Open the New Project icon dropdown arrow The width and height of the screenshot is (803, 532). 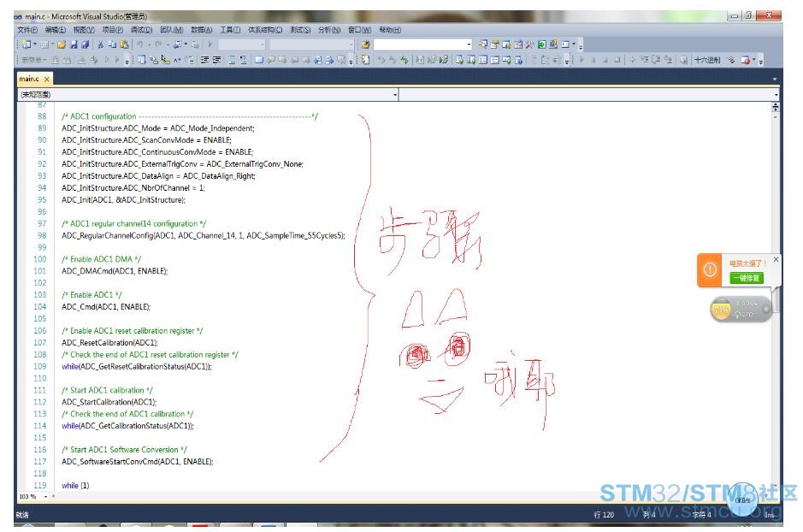pos(35,44)
